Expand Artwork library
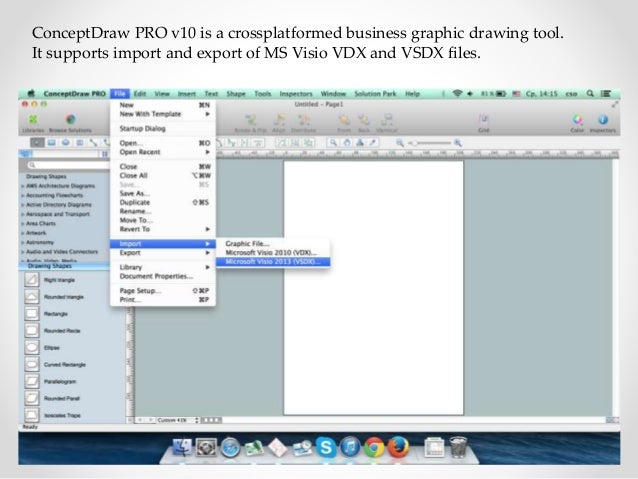638x479 pixels. [x=34, y=233]
